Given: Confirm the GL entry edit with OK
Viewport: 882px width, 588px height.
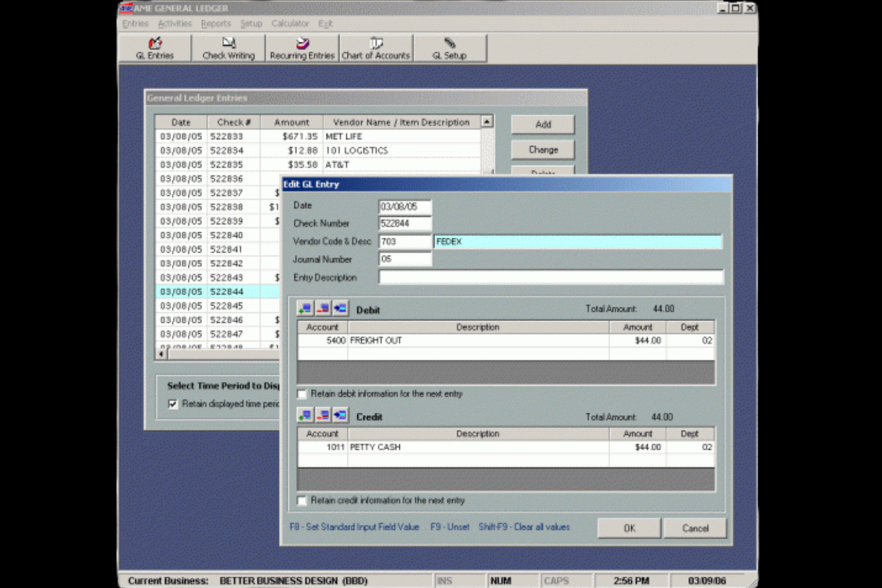Looking at the screenshot, I should (629, 528).
